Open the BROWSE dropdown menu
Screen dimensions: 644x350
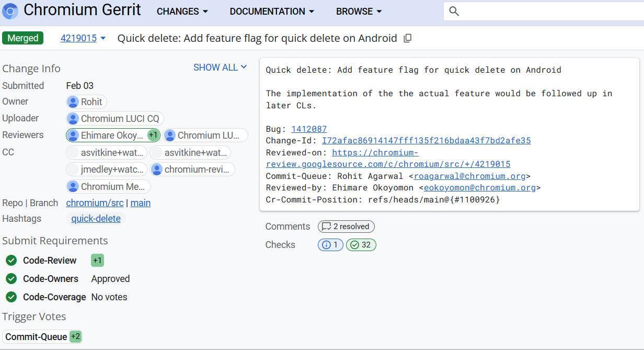359,12
